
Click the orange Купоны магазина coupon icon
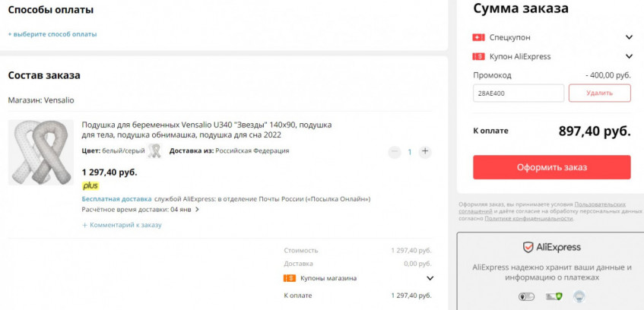pyautogui.click(x=290, y=278)
